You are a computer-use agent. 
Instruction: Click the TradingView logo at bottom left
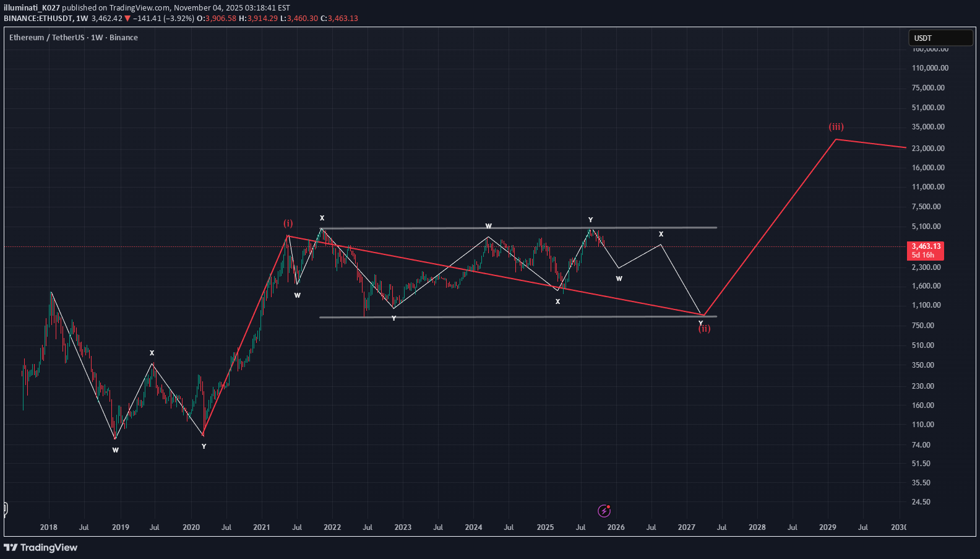click(x=41, y=547)
